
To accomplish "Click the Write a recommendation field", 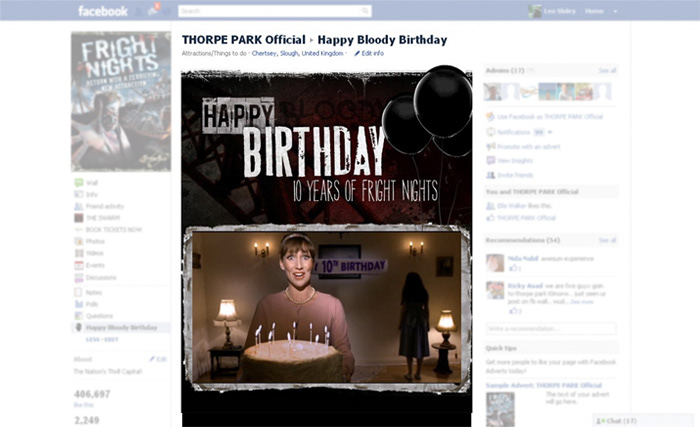I will (551, 329).
